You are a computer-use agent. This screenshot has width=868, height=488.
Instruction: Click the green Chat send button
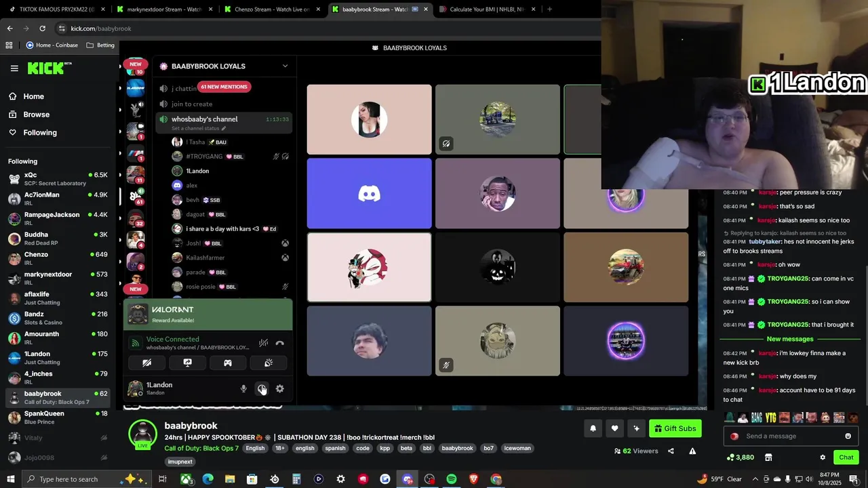(x=846, y=457)
